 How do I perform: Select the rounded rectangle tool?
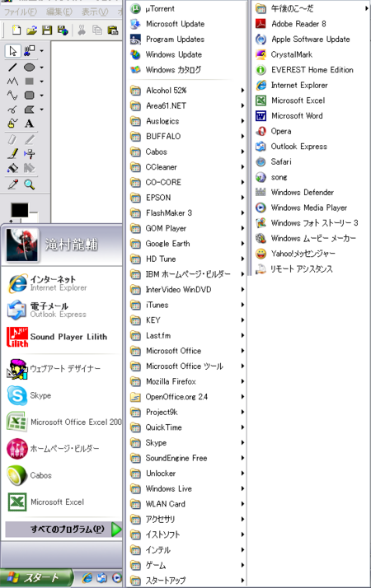30,96
